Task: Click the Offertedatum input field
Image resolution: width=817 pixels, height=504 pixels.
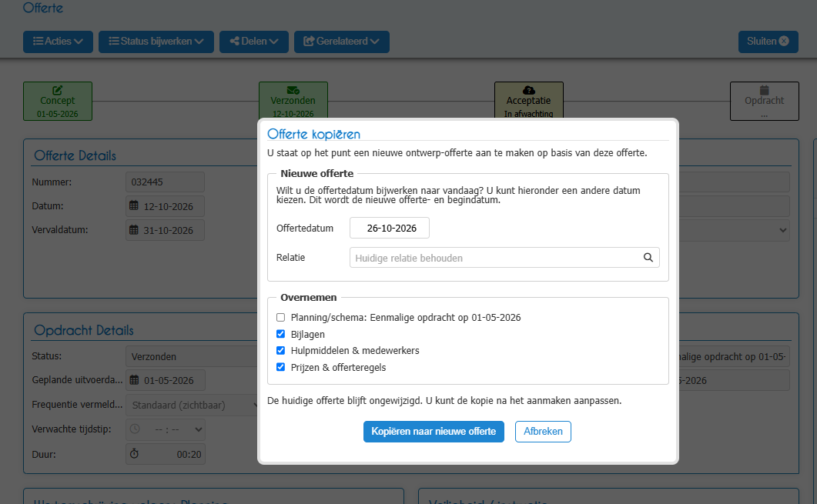Action: (x=389, y=228)
